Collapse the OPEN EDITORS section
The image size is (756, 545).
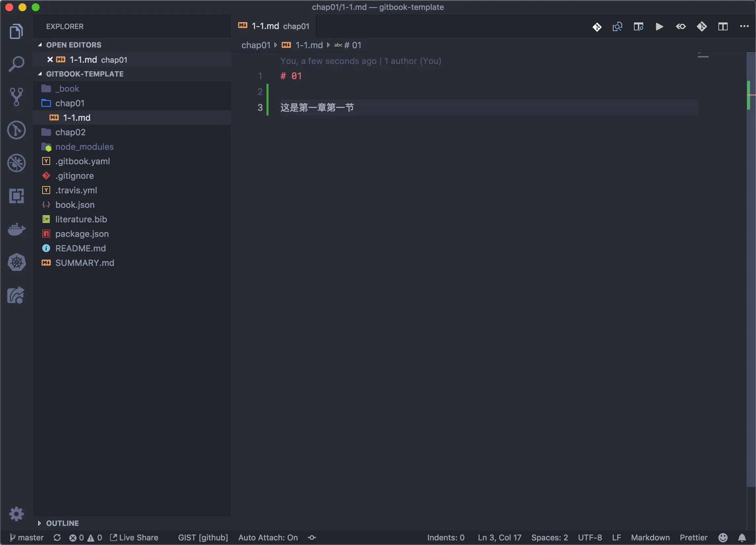(73, 45)
